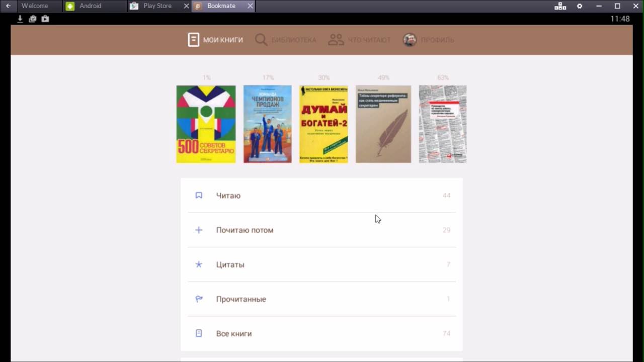Open the Профиль tab

[429, 40]
